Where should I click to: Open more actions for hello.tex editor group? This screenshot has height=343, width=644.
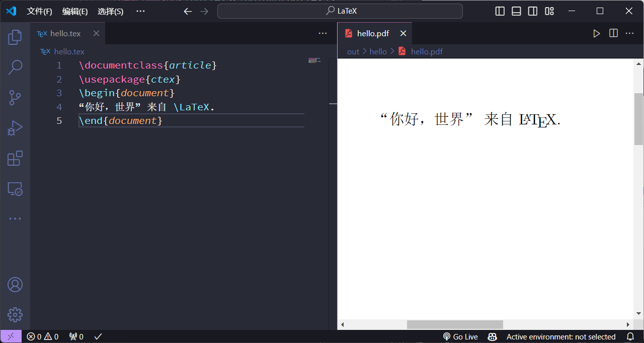323,33
